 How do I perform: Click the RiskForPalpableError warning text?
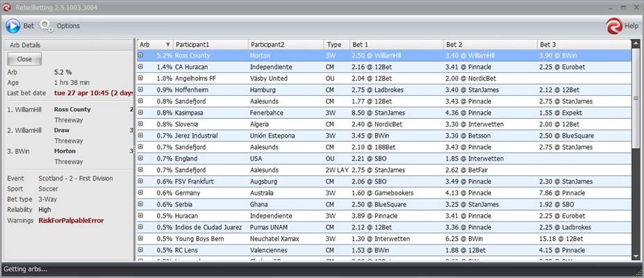[71, 220]
